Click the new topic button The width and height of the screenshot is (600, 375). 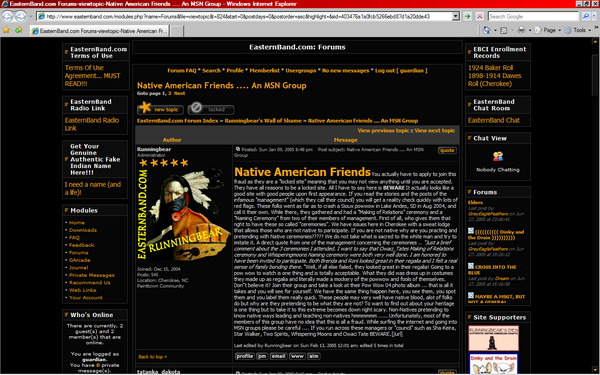[160, 109]
